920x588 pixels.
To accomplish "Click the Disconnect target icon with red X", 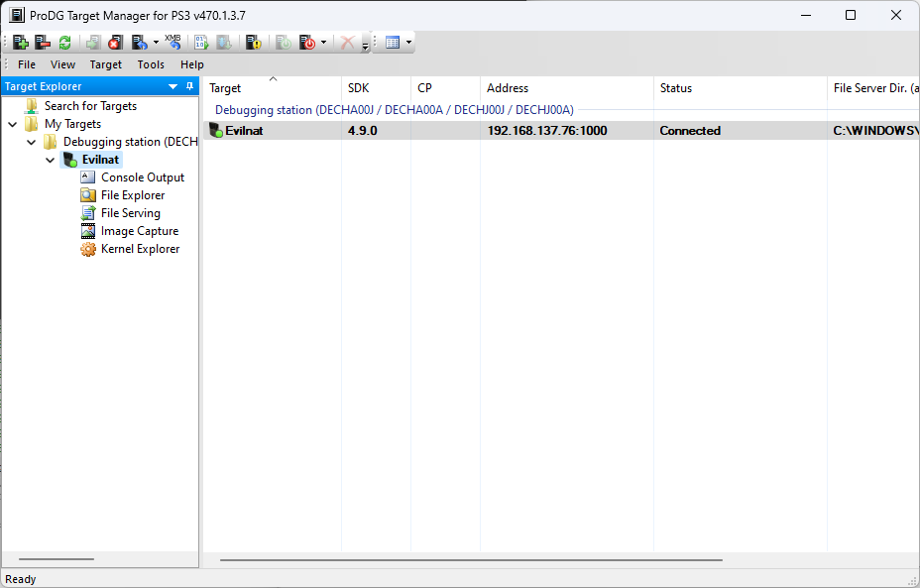I will click(115, 43).
